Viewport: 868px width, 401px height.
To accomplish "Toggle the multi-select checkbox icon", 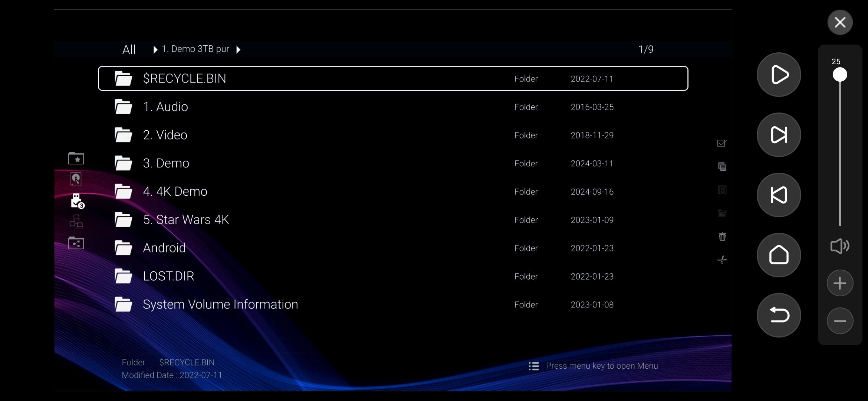I will [721, 143].
